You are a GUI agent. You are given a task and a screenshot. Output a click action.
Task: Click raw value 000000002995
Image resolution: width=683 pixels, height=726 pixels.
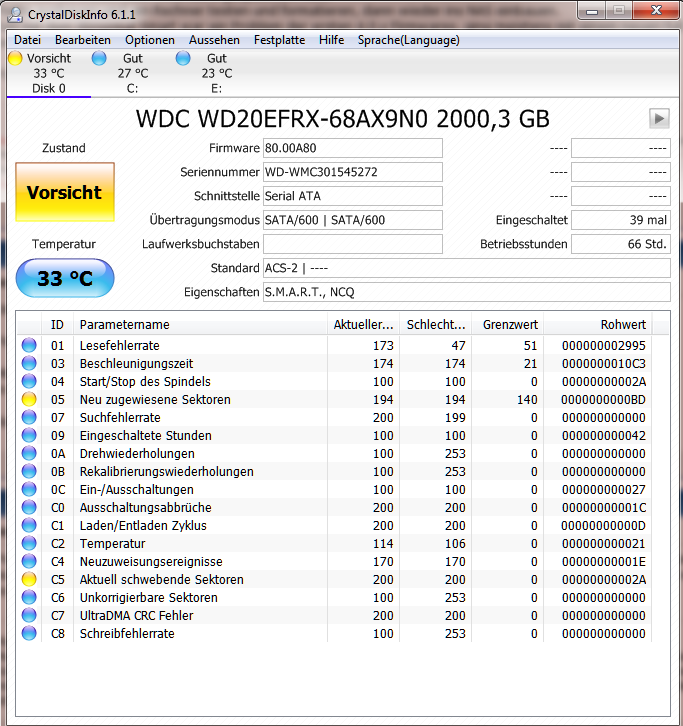(x=604, y=345)
